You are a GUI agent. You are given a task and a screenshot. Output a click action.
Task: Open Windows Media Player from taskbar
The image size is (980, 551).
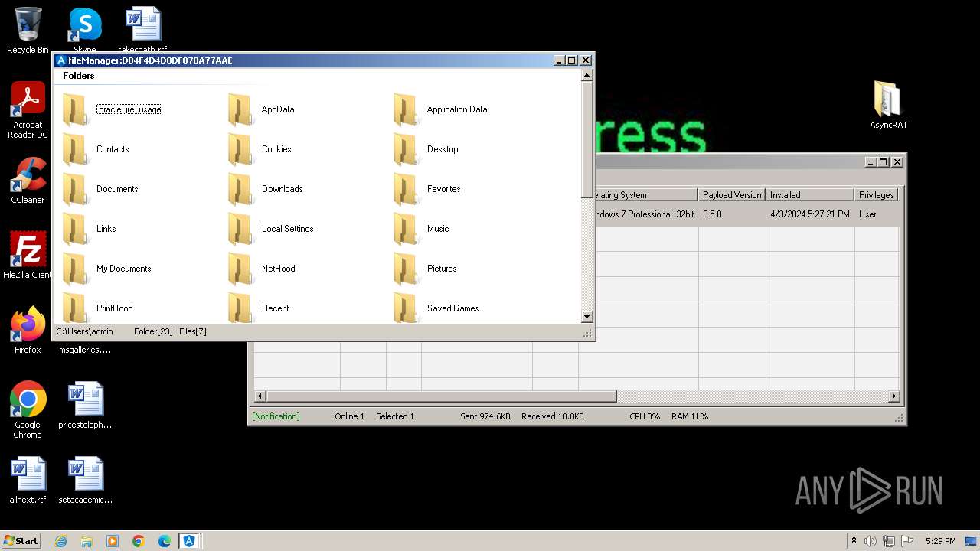coord(113,541)
